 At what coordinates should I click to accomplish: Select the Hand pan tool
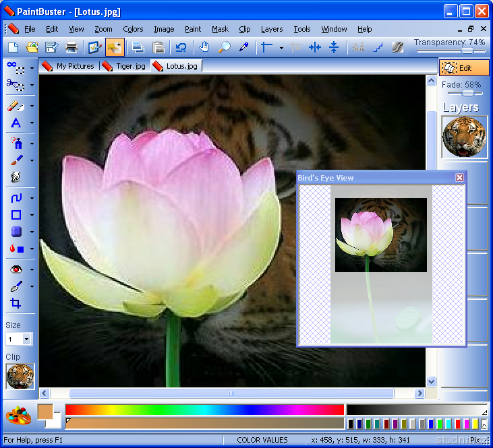coord(204,47)
